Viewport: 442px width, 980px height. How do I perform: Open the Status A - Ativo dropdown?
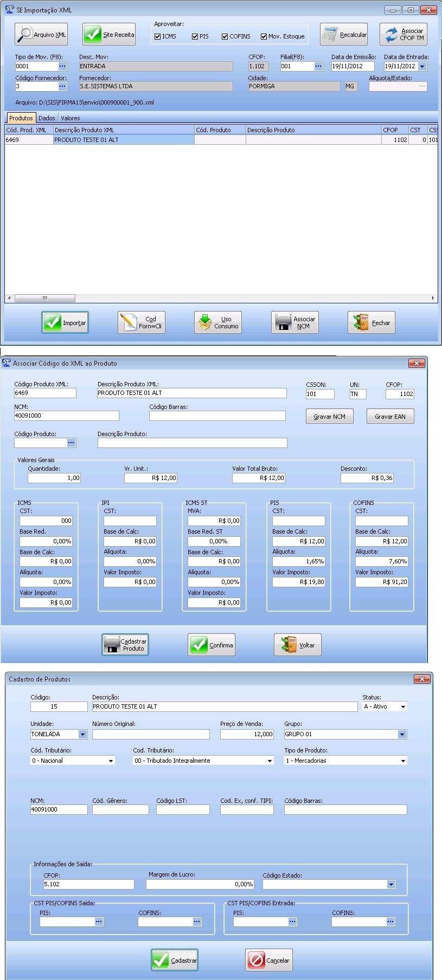coord(403,707)
